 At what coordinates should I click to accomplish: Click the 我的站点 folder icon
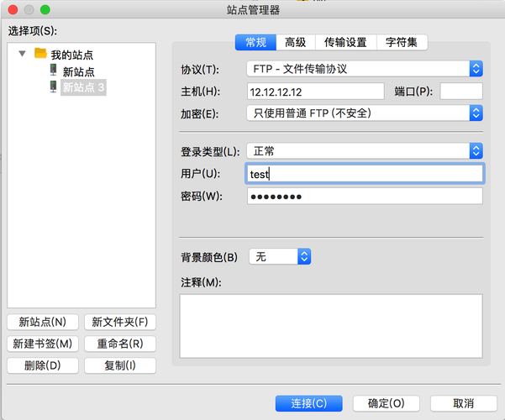[40, 53]
